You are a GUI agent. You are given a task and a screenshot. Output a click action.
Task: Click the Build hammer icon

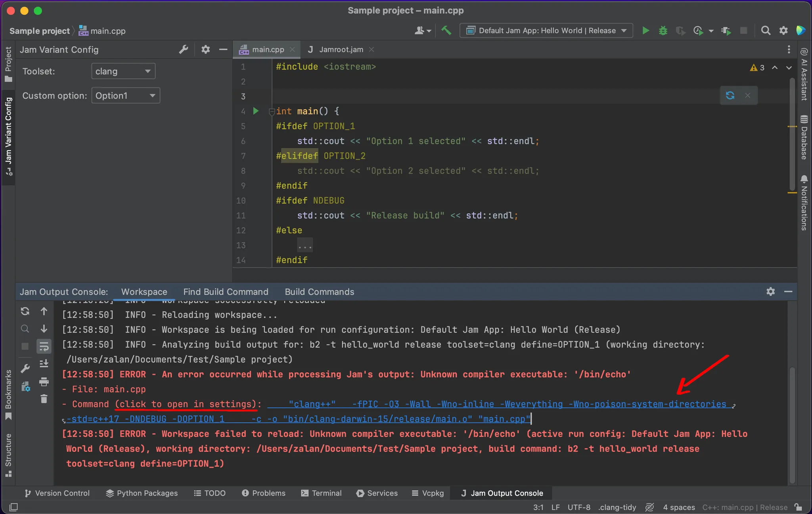coord(446,31)
